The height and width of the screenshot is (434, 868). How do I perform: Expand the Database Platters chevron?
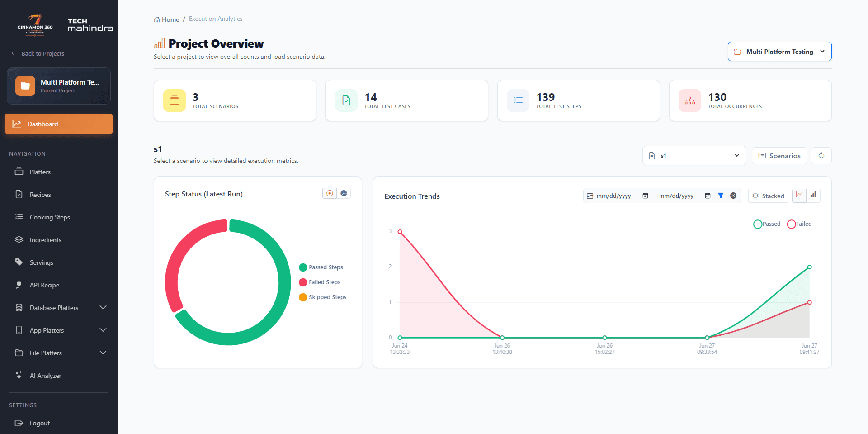click(x=103, y=307)
